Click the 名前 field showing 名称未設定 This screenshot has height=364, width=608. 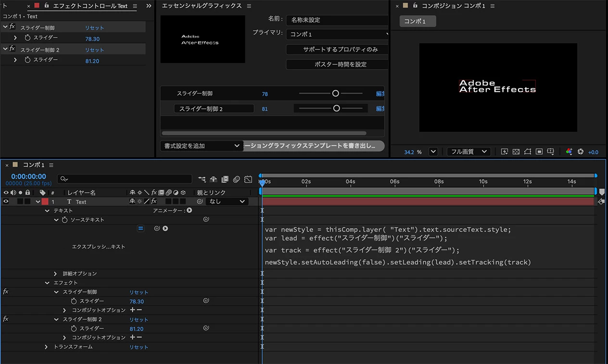[x=337, y=20]
